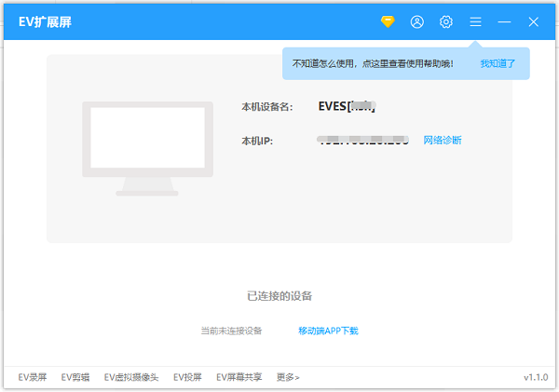Click the v1.1.0 version label
The height and width of the screenshot is (392, 559).
click(x=536, y=377)
